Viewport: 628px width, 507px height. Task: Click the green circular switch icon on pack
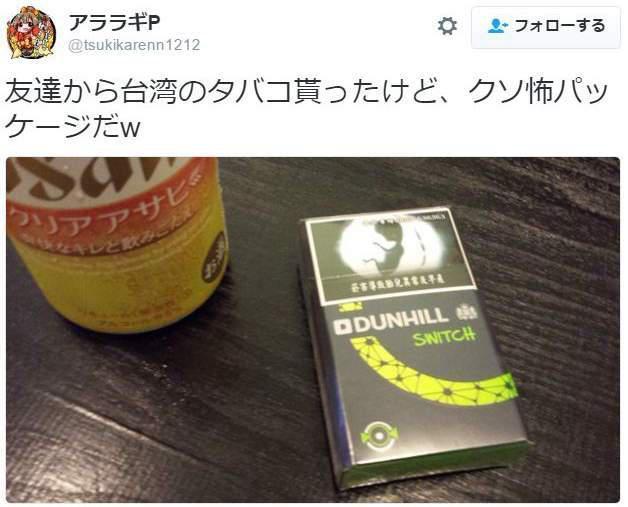(378, 437)
